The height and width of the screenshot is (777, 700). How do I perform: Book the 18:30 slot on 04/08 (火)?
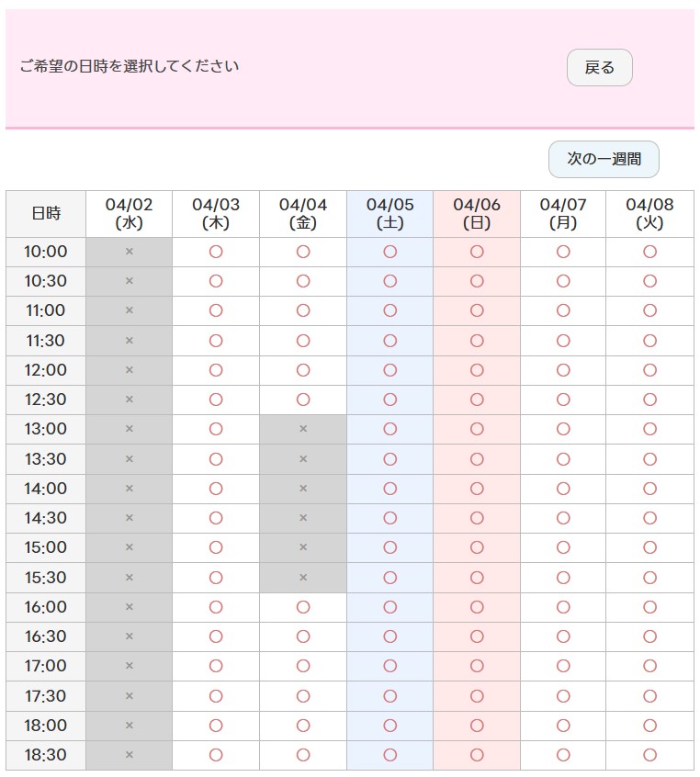coord(649,755)
